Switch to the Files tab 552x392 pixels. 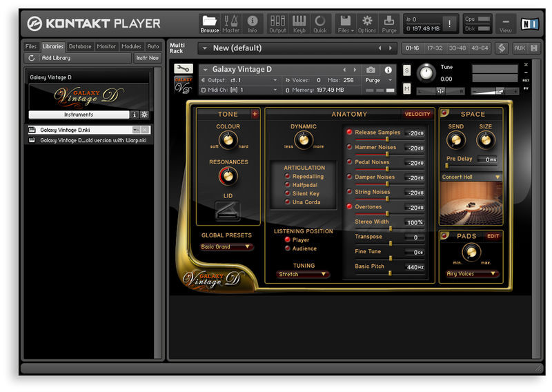tap(31, 46)
